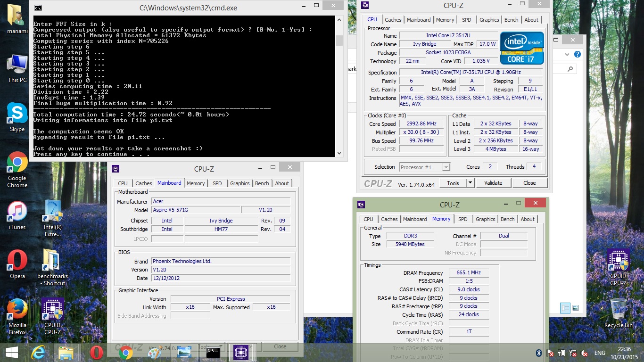Open network status tray icon
The width and height of the screenshot is (644, 362).
click(573, 353)
